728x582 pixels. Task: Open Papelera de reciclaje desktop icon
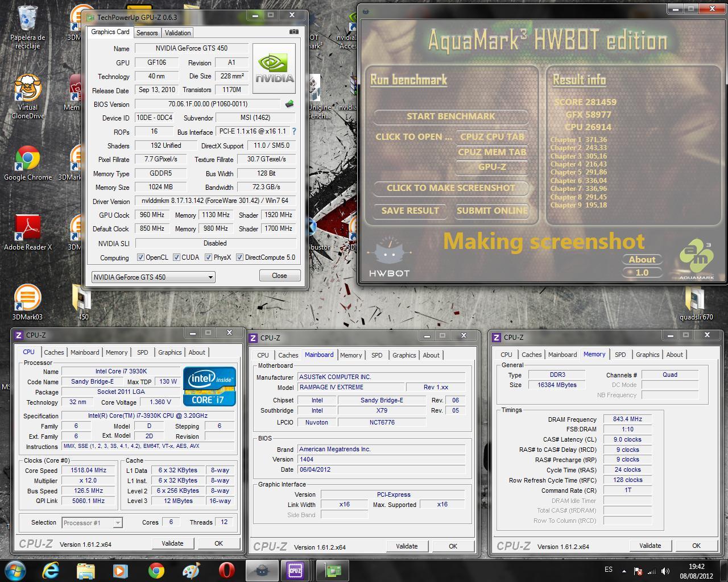click(x=27, y=27)
